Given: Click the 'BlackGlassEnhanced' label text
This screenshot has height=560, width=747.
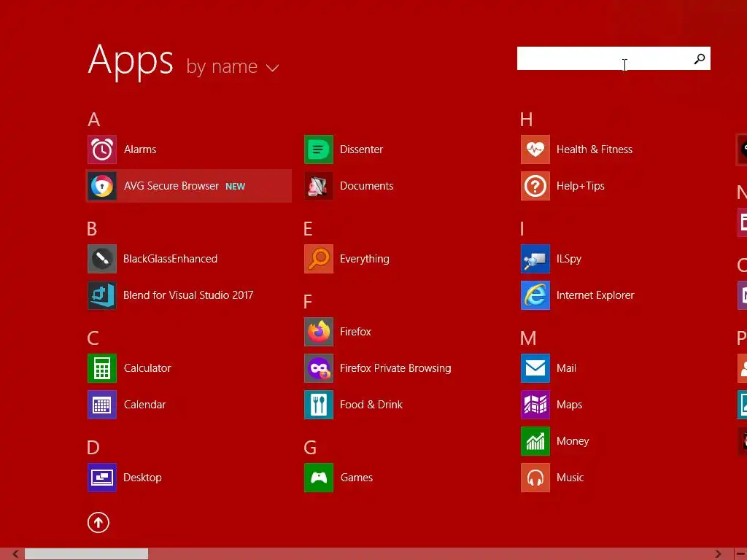Looking at the screenshot, I should point(171,259).
